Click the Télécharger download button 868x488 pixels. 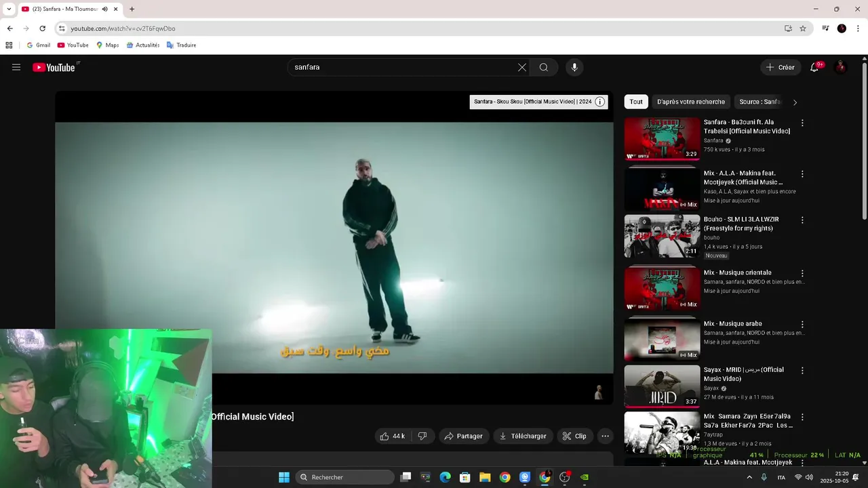pyautogui.click(x=523, y=436)
